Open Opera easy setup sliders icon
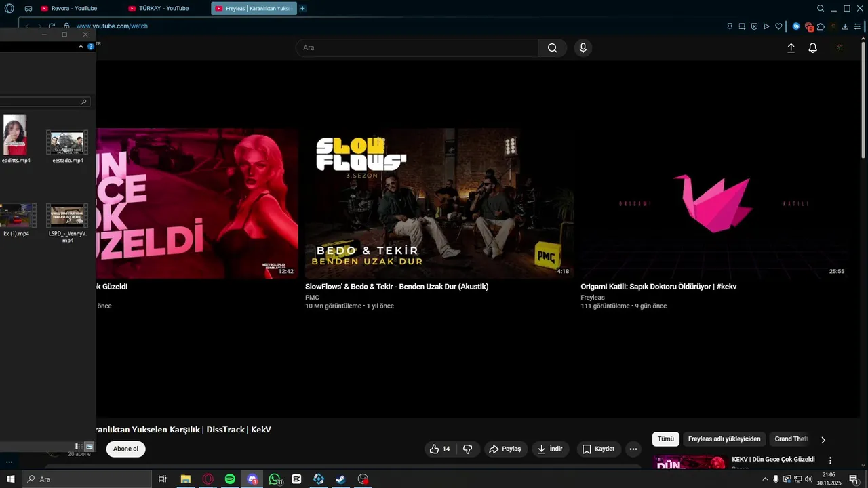 857,26
